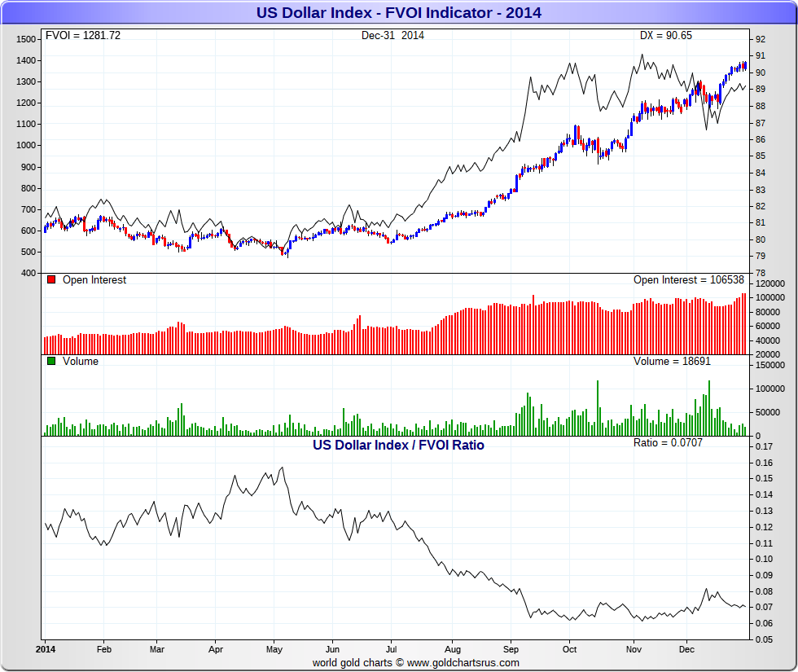Click the latest candlestick at December end

tap(745, 66)
